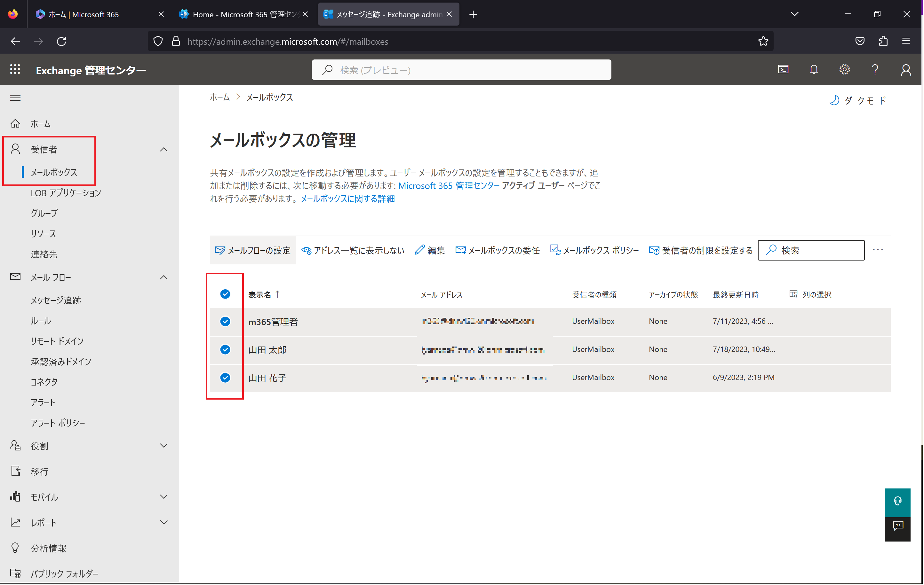Expand the レポート section chevron
924x585 pixels.
tap(164, 522)
